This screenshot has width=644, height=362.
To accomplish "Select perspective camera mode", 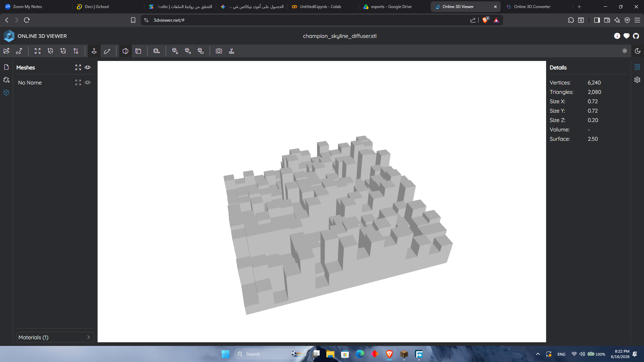I will coord(125,51).
